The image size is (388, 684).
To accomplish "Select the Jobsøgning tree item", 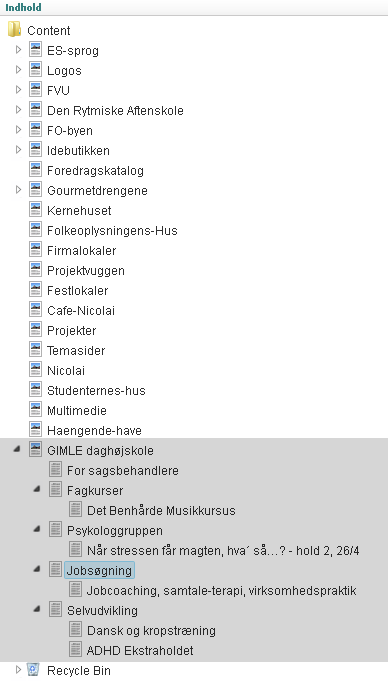I will click(100, 571).
